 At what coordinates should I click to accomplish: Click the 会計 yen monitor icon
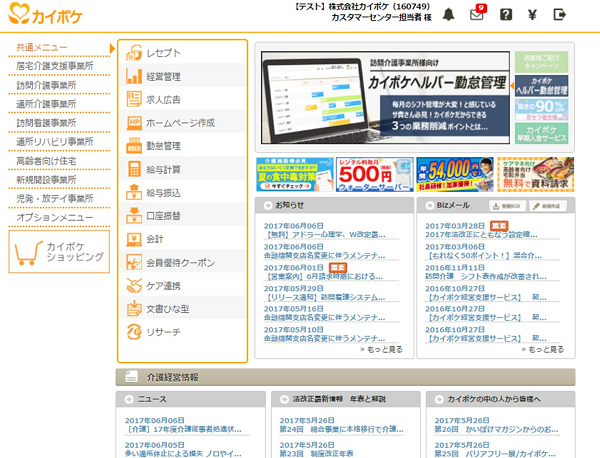134,239
